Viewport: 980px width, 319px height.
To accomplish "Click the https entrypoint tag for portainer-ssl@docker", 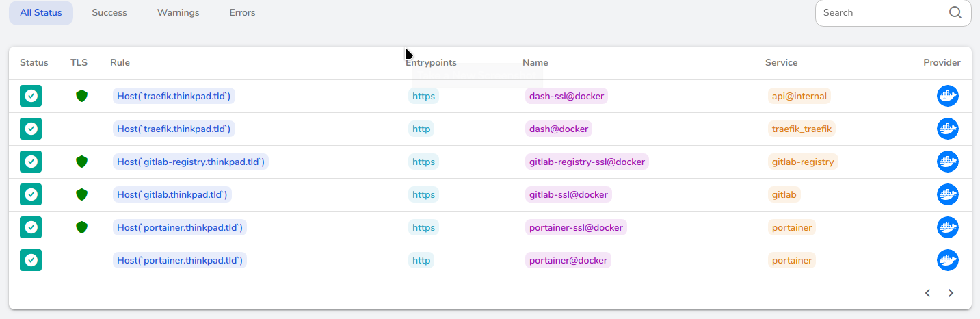I will [x=423, y=227].
